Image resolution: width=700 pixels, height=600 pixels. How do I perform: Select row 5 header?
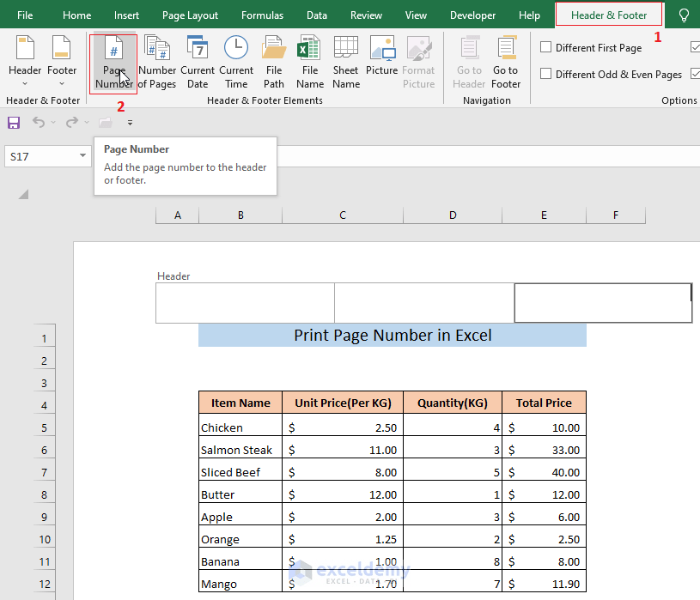[45, 427]
